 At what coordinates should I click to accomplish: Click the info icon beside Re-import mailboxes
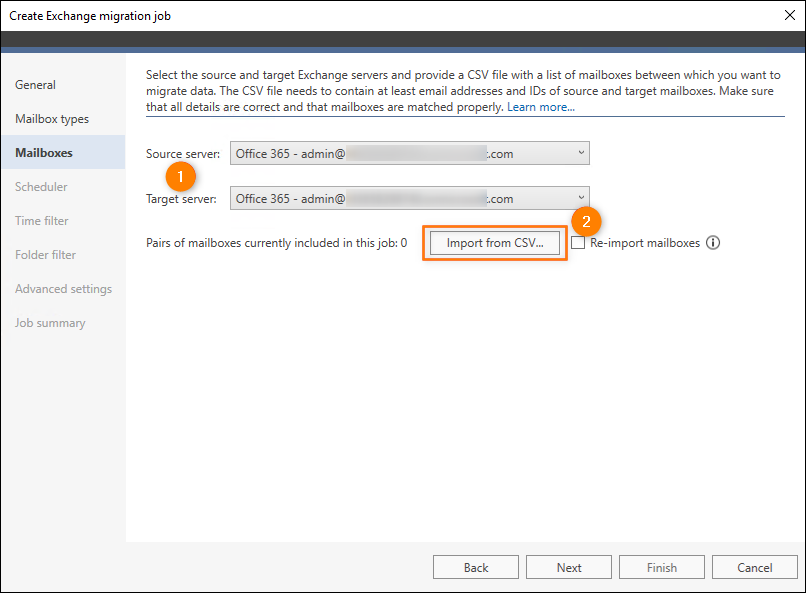click(x=712, y=243)
